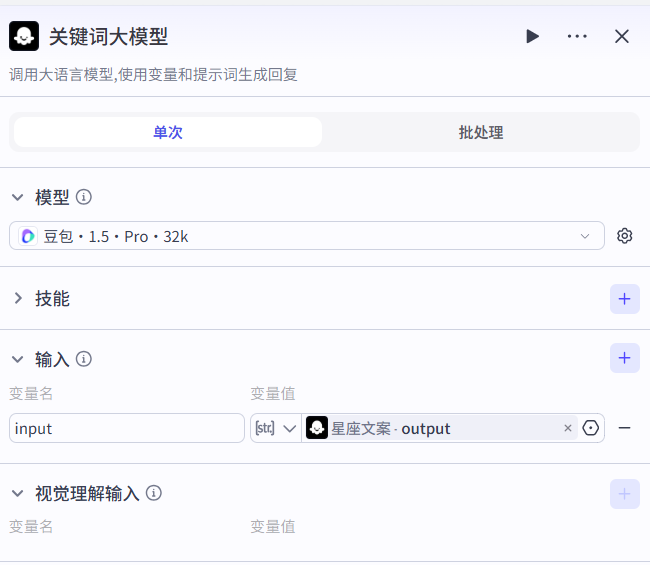The width and height of the screenshot is (650, 565).
Task: Click the input variable name field
Action: (x=127, y=428)
